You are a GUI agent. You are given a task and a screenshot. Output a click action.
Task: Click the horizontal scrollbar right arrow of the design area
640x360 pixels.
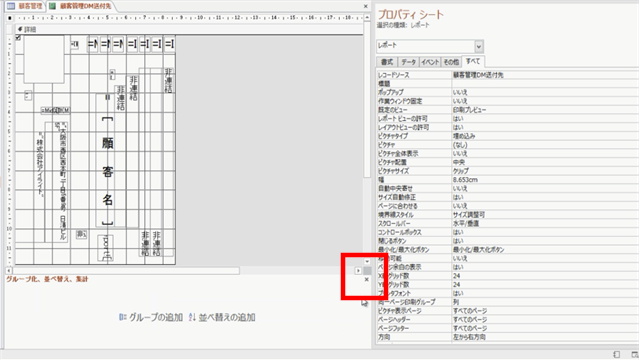click(x=358, y=271)
